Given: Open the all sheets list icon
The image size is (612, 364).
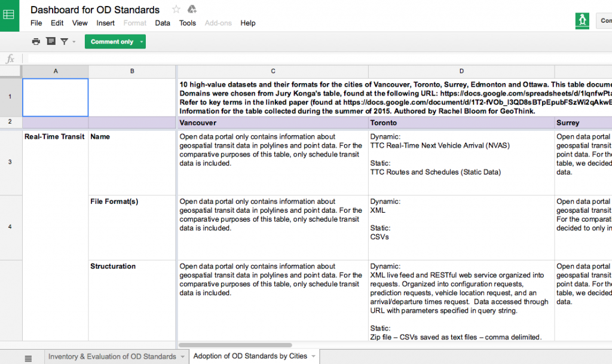Looking at the screenshot, I should tap(28, 359).
